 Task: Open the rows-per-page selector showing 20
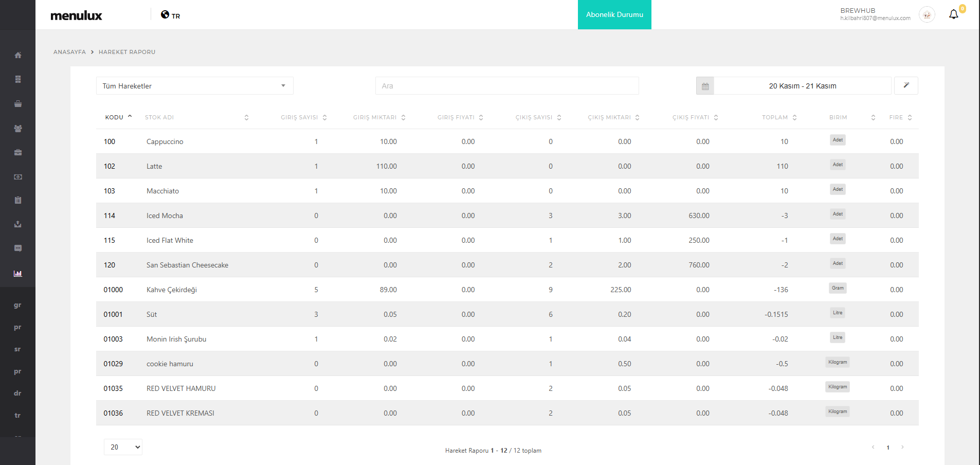[x=123, y=447]
